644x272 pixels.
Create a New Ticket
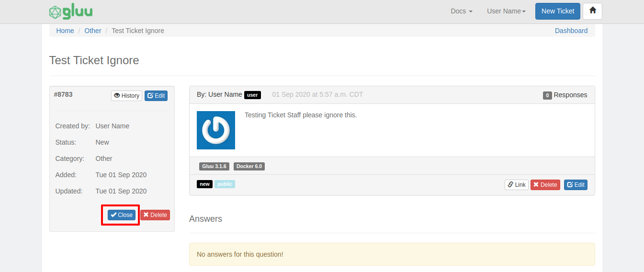point(558,11)
